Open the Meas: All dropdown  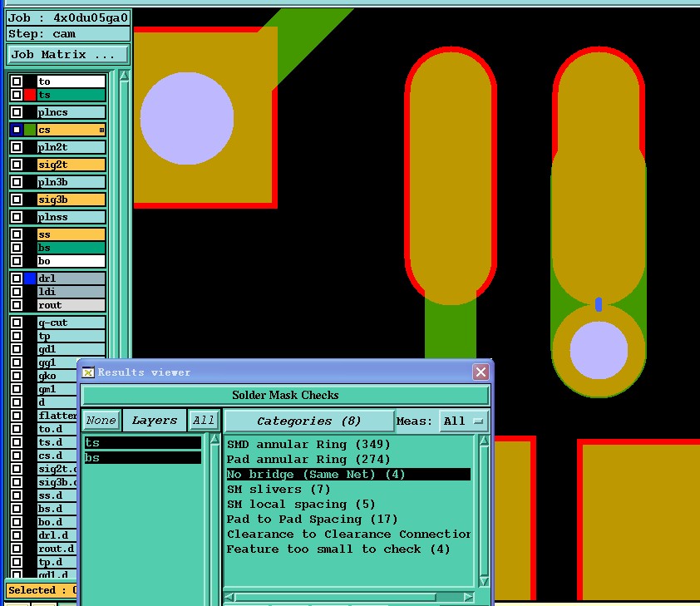pos(464,421)
